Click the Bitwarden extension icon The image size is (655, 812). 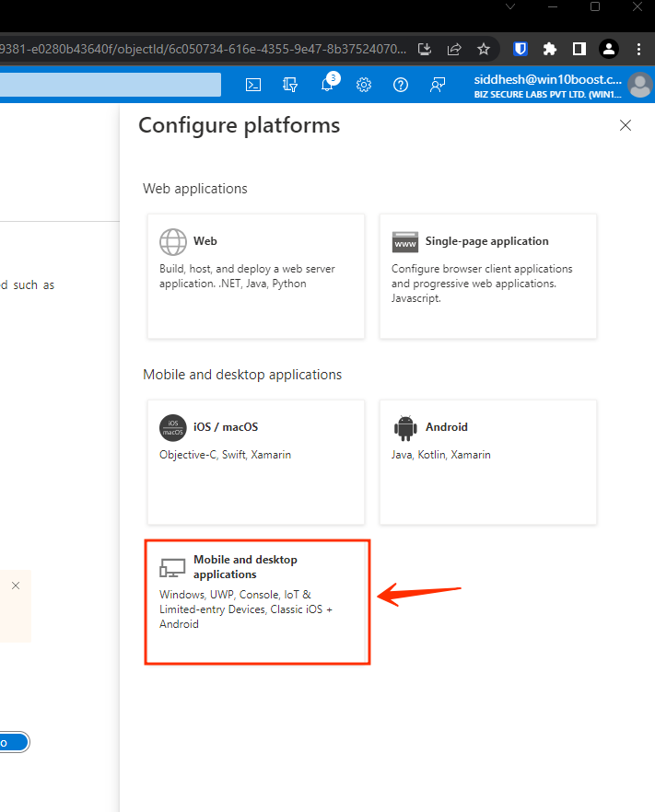point(520,49)
